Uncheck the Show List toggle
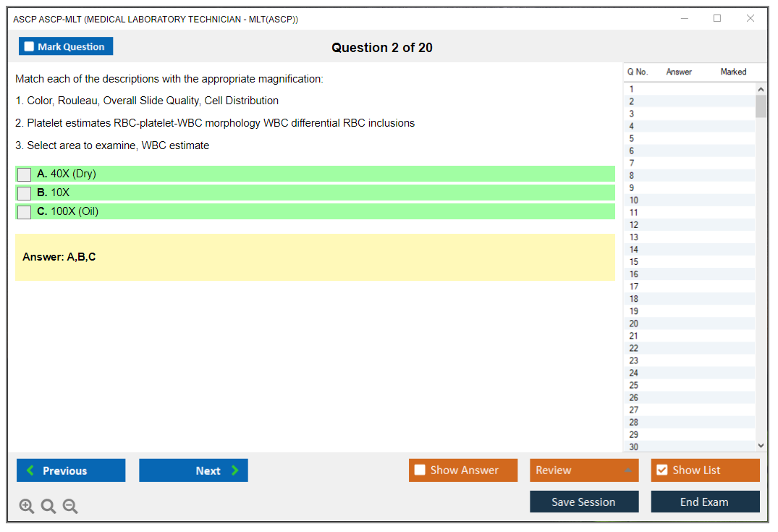This screenshot has width=778, height=532. pos(661,470)
